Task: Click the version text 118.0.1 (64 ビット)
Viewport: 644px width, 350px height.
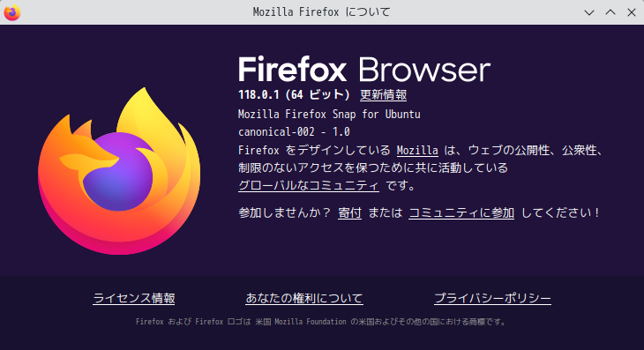Action: [294, 95]
